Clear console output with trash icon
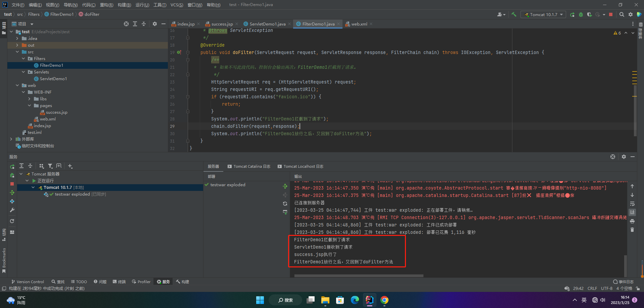Image resolution: width=644 pixels, height=308 pixels. coord(632,230)
